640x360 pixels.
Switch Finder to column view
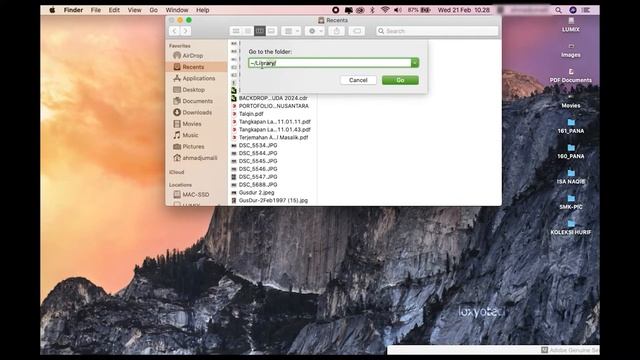[x=260, y=31]
